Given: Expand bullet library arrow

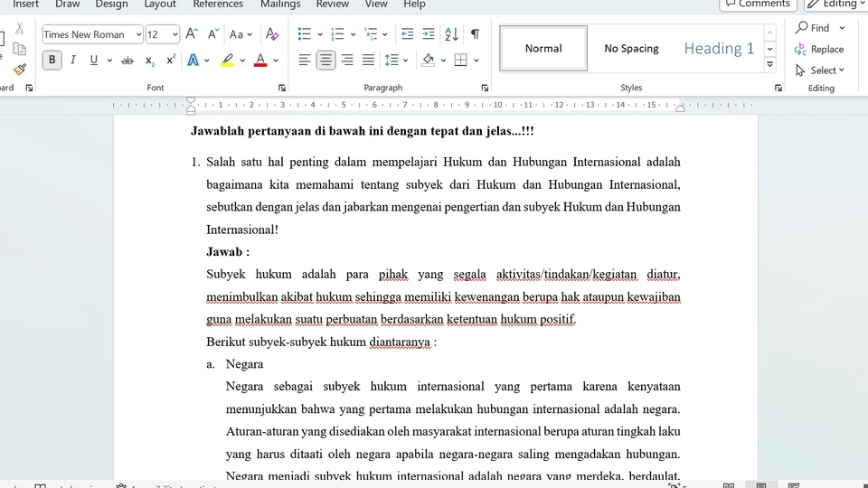Looking at the screenshot, I should [x=320, y=34].
